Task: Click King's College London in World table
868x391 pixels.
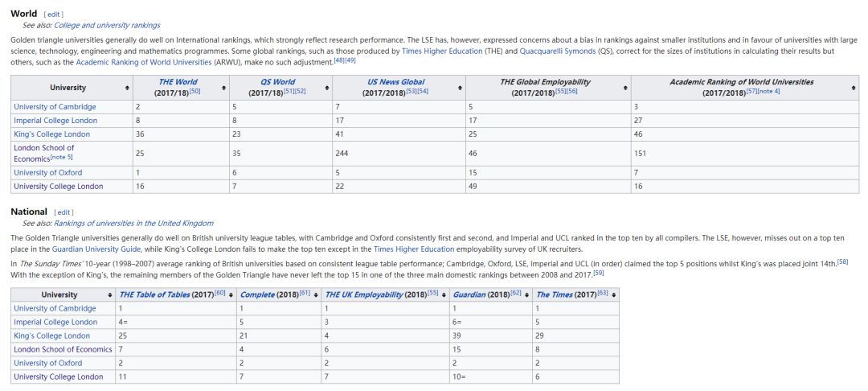Action: coord(51,134)
